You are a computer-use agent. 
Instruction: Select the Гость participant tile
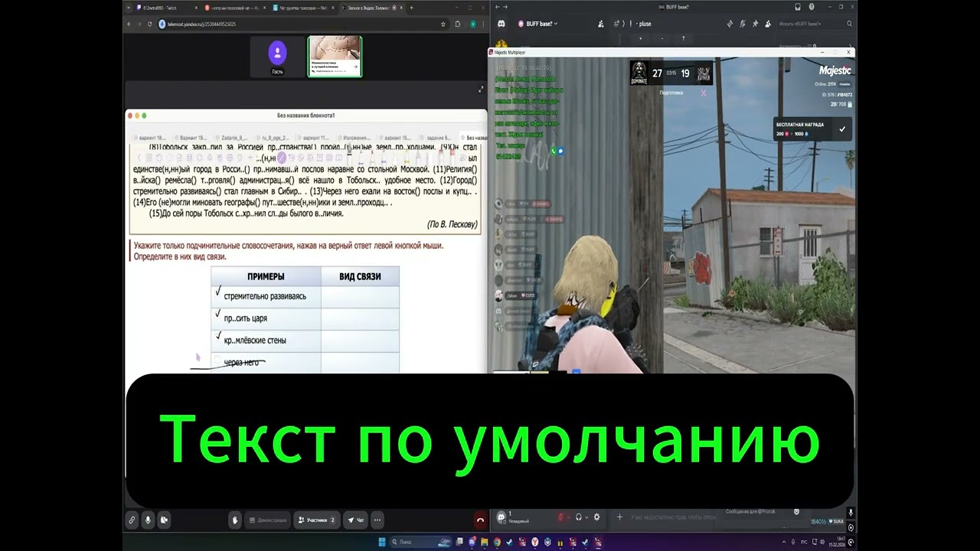[277, 57]
